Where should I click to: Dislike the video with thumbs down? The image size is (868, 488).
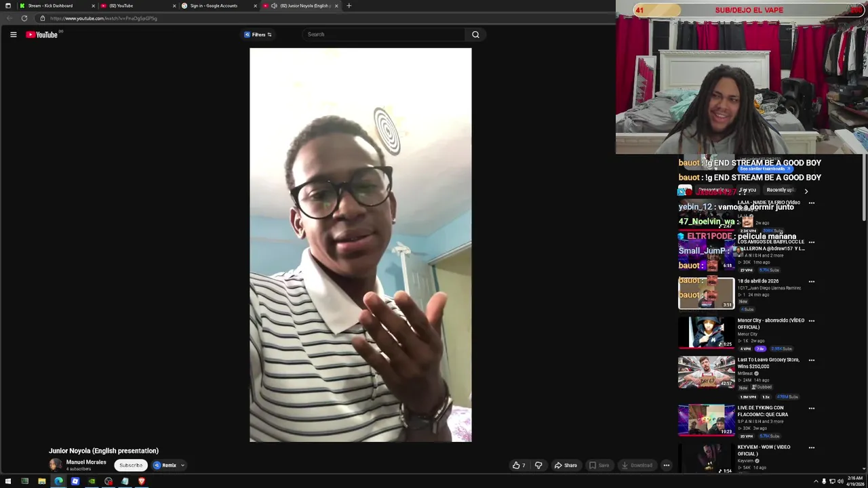coord(538,466)
